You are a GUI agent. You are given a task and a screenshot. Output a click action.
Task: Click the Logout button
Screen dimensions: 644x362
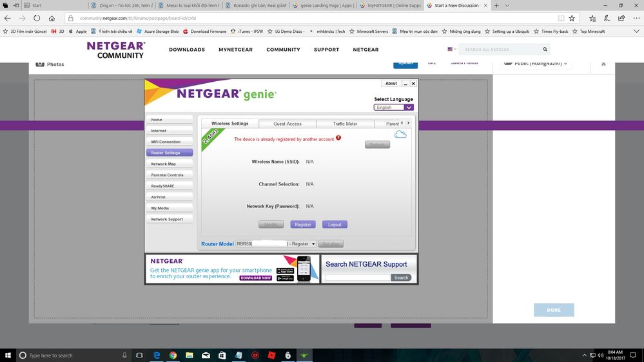pos(335,225)
